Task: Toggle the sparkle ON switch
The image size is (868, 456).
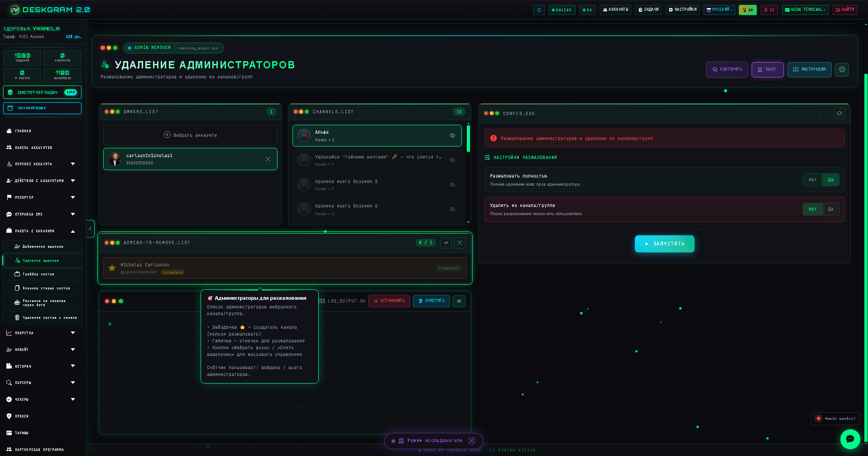Action: [748, 10]
